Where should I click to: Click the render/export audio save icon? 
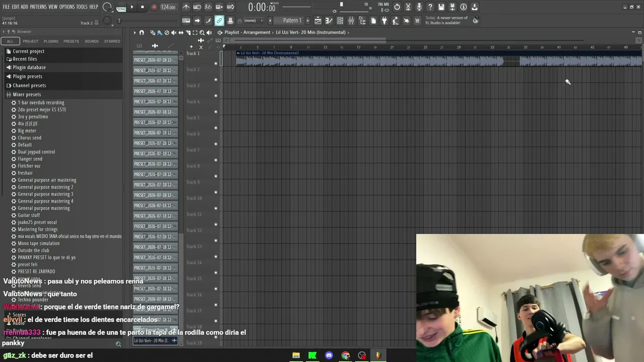(452, 7)
